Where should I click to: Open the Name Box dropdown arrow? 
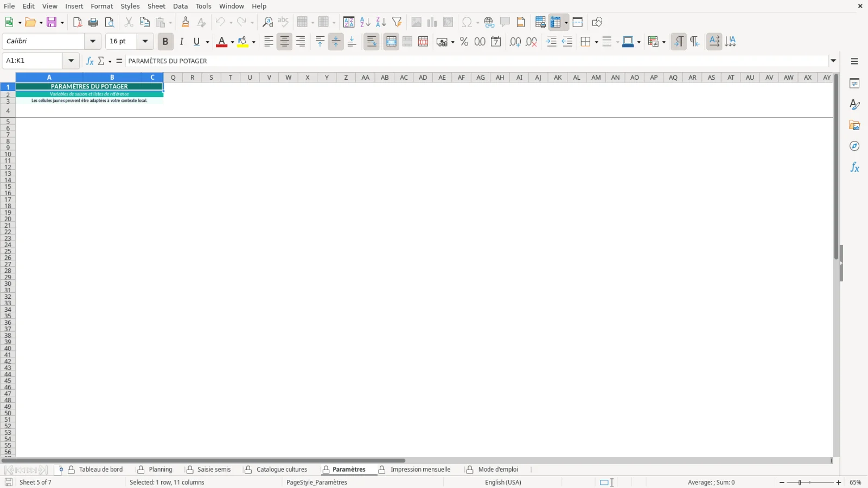71,61
